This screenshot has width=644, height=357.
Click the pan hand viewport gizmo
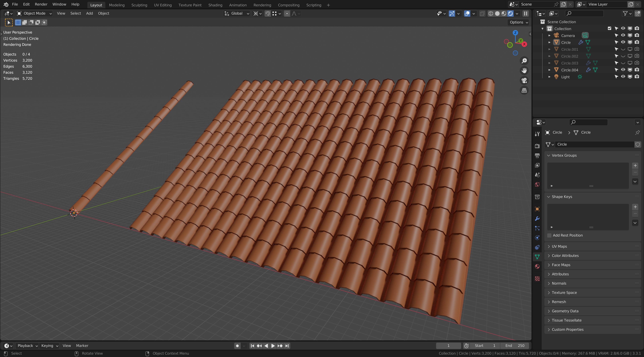(524, 71)
